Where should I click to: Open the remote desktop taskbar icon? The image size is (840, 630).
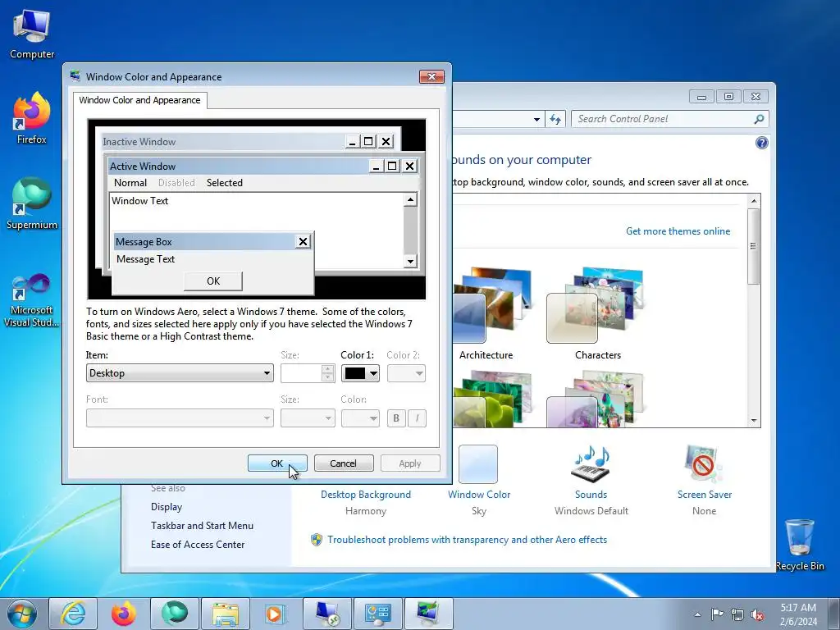point(327,614)
